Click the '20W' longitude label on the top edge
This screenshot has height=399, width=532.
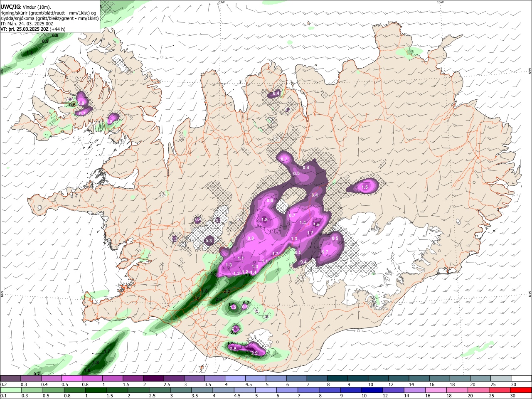(221, 2)
